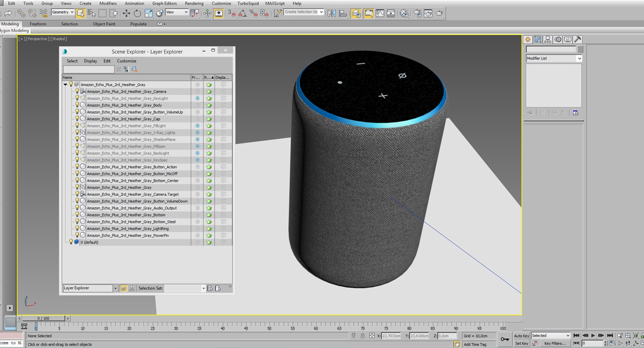The image size is (644, 348).
Task: Open the Graph Editors menu
Action: (164, 3)
